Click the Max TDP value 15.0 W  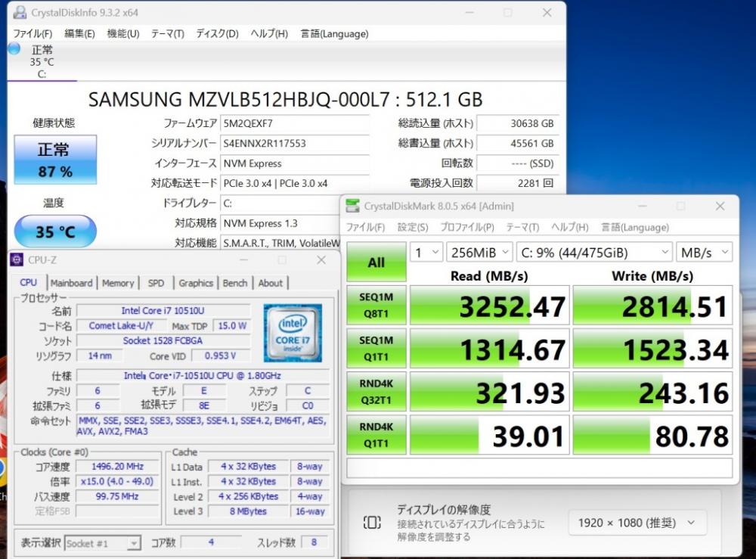tap(232, 325)
